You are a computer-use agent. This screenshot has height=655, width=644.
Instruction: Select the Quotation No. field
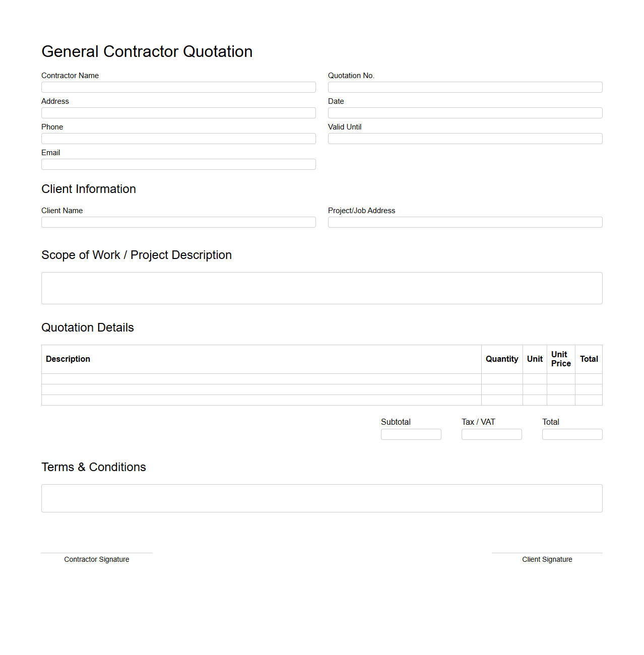[465, 87]
